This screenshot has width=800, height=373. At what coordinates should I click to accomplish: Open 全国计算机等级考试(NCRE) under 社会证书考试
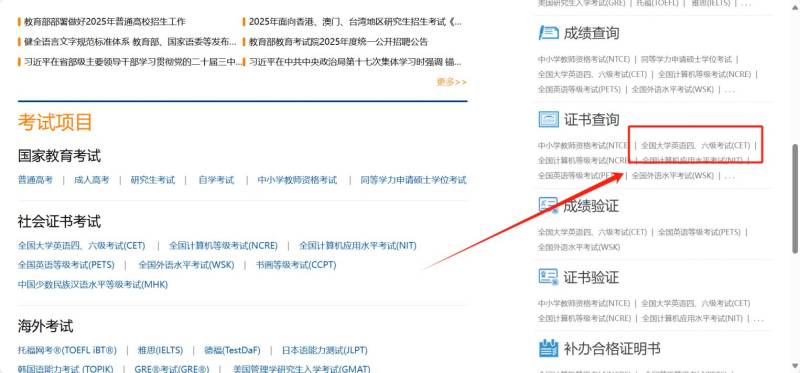tap(223, 246)
